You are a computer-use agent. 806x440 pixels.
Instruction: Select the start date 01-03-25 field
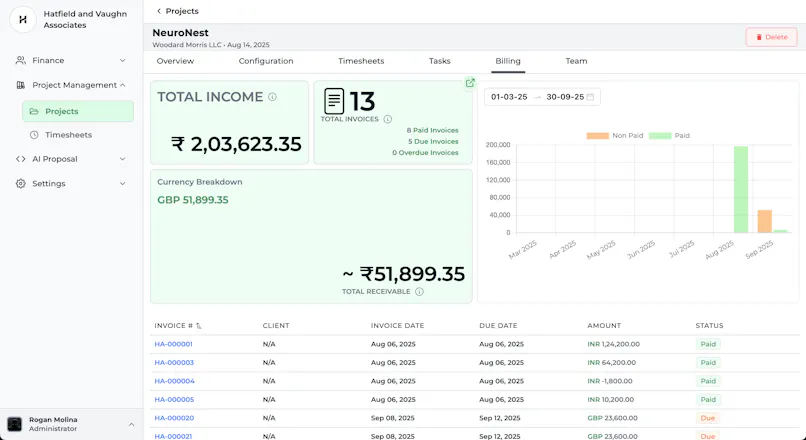pos(509,97)
